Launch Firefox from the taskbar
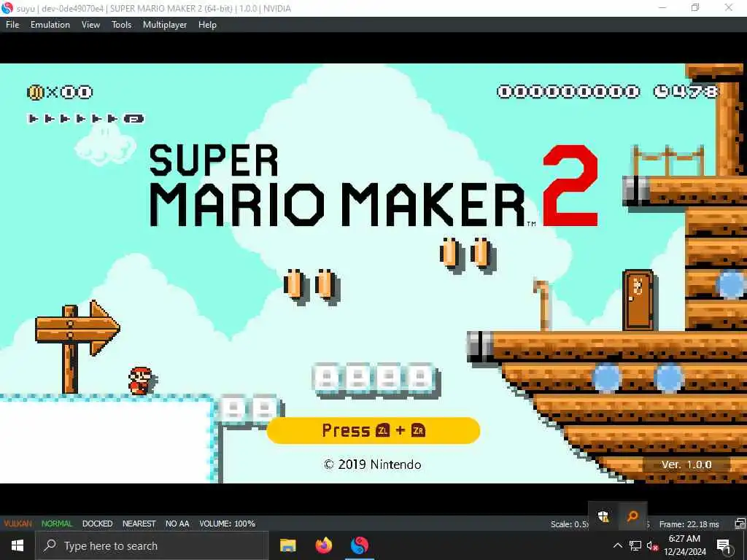Screen dimensions: 747x560 (323, 545)
